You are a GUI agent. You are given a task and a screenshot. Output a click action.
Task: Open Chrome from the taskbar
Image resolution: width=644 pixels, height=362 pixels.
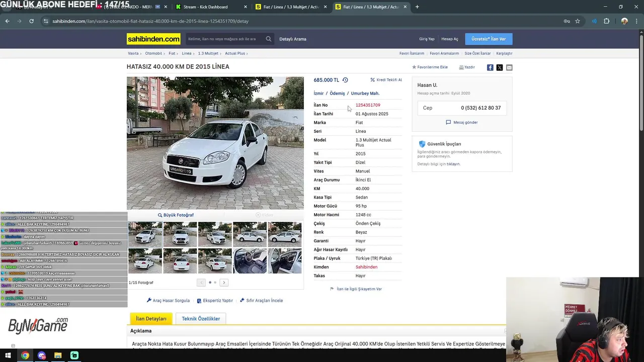coord(25,355)
